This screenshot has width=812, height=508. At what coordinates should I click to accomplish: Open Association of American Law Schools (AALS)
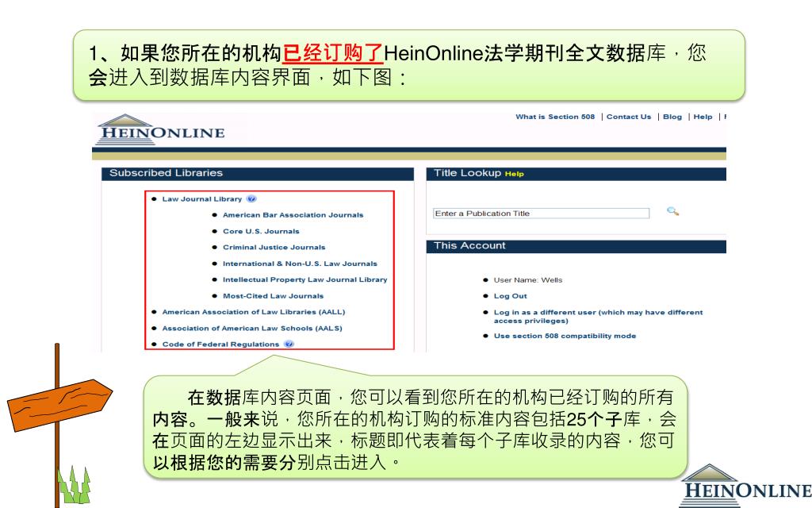(x=252, y=328)
